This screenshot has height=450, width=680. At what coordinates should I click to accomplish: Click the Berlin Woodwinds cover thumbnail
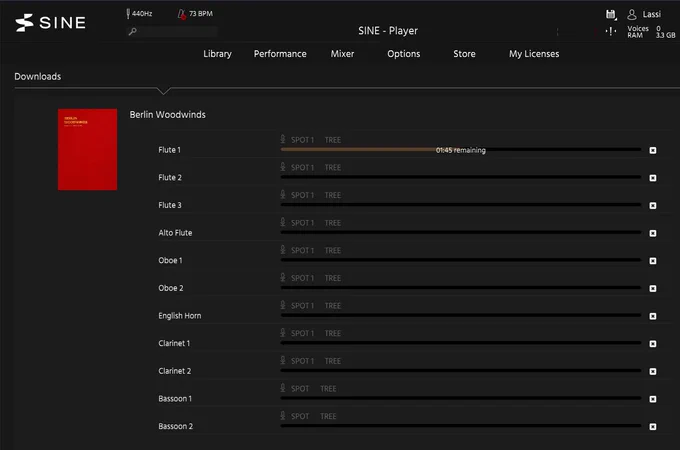pyautogui.click(x=87, y=149)
